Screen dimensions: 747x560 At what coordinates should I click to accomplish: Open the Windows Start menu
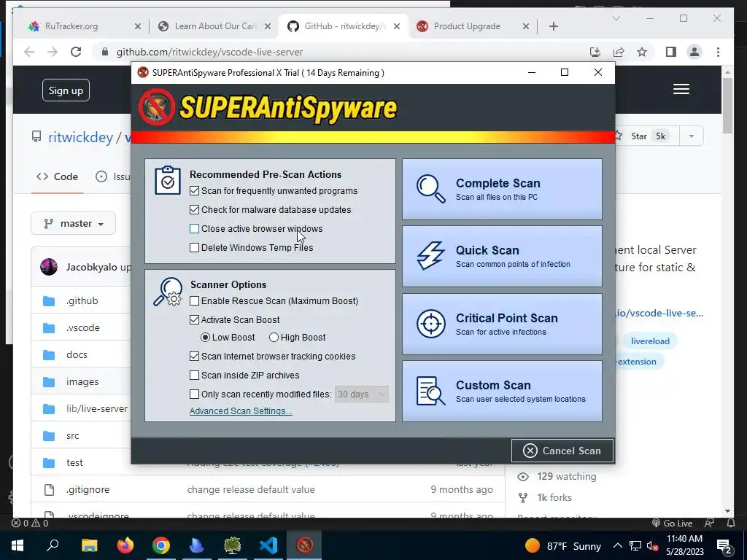coord(18,545)
